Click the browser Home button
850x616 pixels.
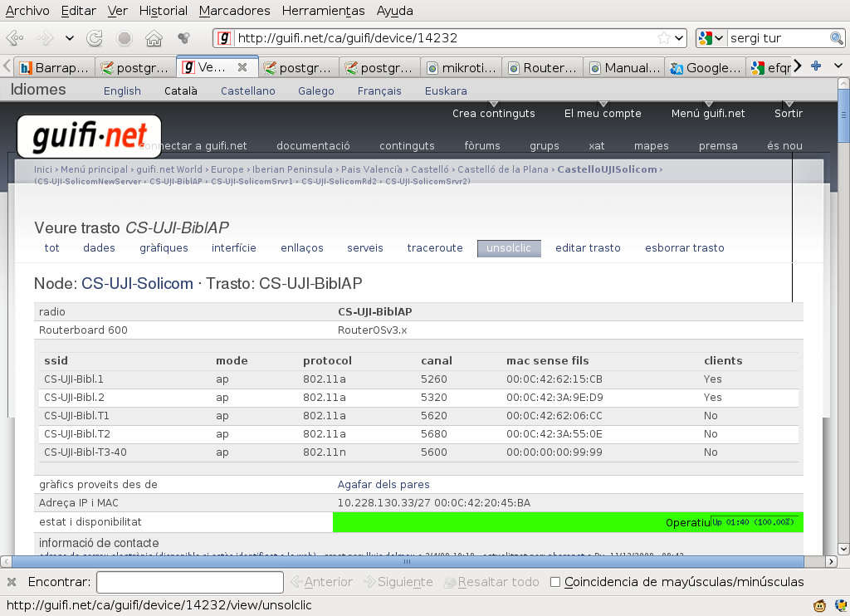[154, 38]
